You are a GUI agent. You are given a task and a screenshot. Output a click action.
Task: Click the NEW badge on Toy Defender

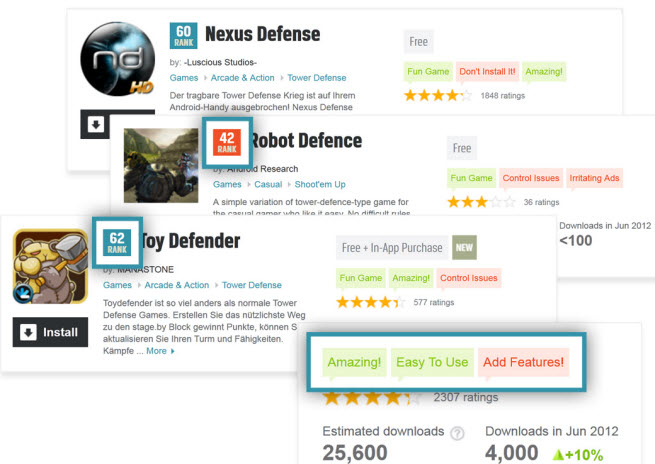click(464, 248)
